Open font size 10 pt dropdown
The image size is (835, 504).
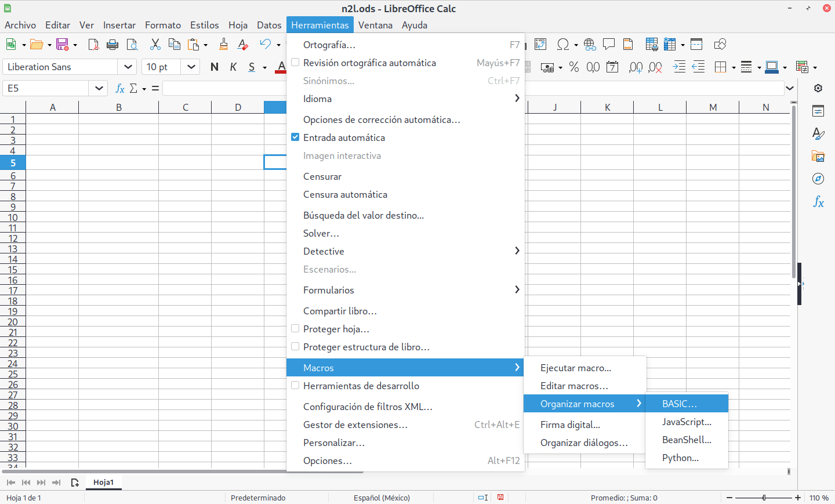pyautogui.click(x=191, y=67)
